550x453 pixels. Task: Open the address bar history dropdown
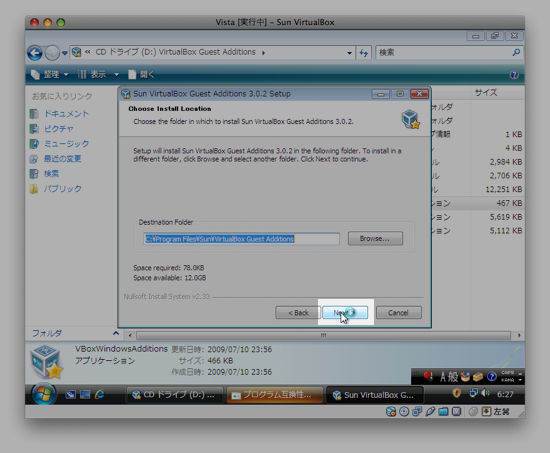click(x=349, y=53)
